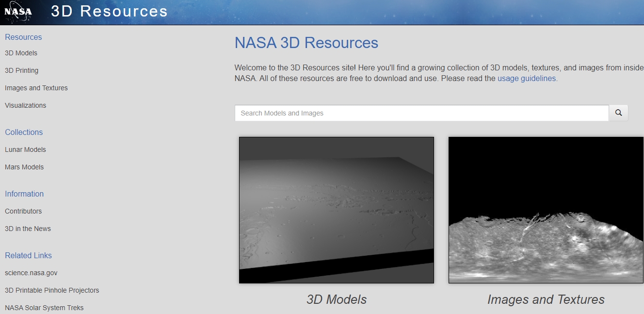Click the Images and Textures caption

546,299
